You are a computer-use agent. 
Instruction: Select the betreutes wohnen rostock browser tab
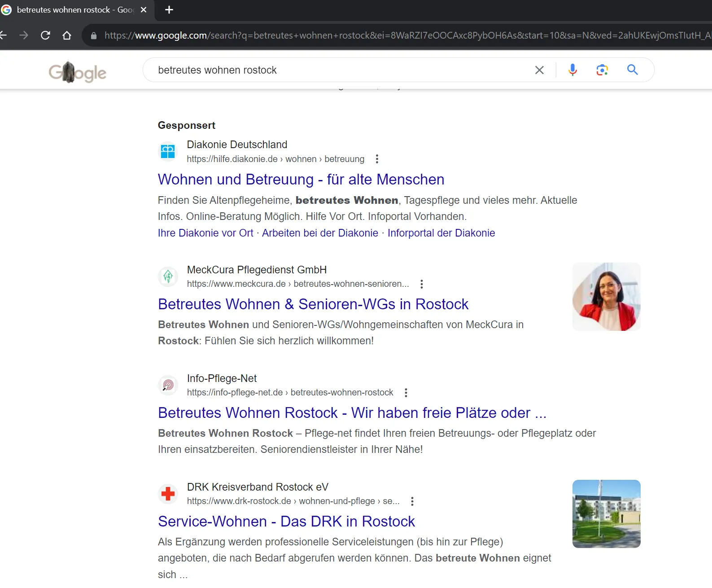pos(75,10)
